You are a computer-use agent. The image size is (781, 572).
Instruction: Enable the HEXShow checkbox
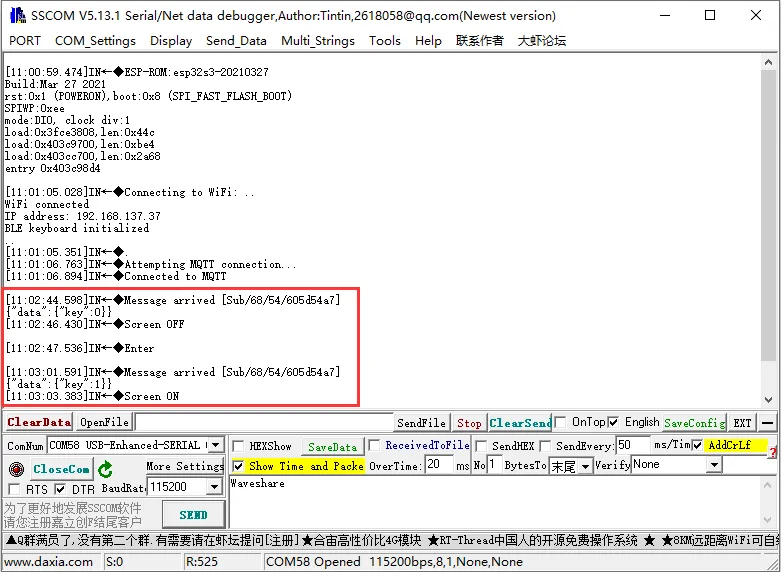pos(239,446)
